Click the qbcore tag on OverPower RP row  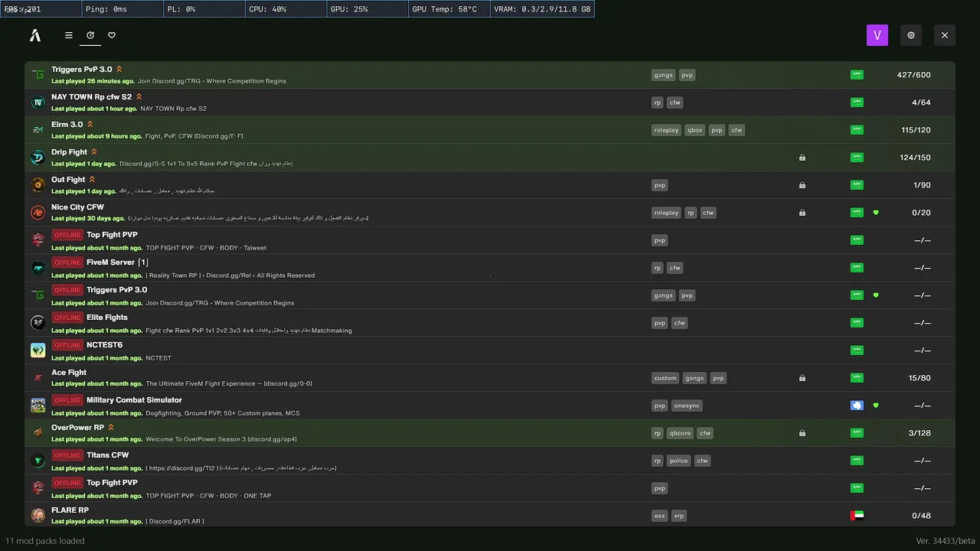680,433
